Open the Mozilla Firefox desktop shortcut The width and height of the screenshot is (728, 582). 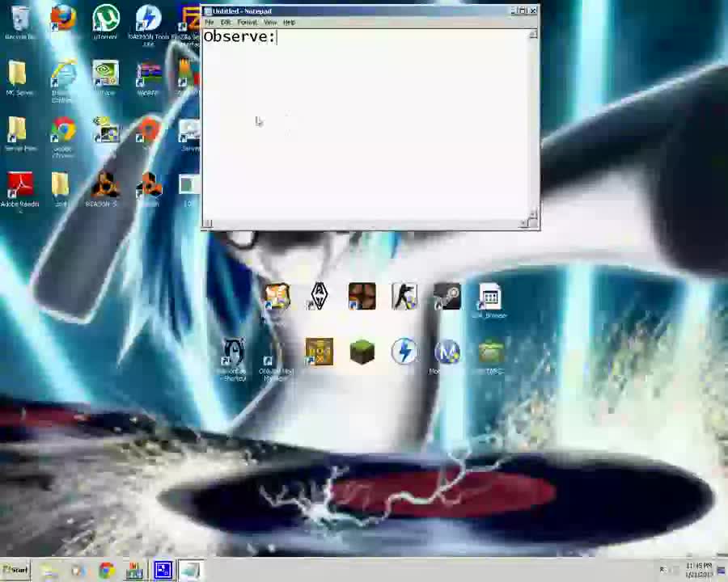63,19
